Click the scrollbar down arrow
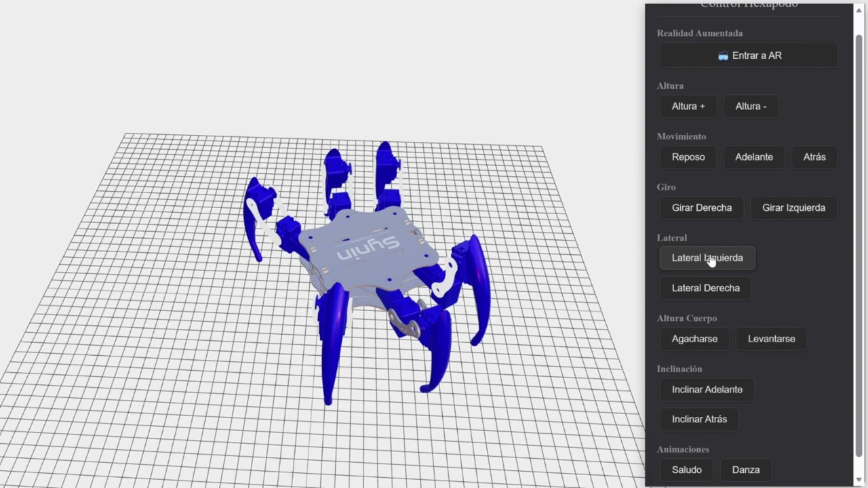 tap(859, 481)
